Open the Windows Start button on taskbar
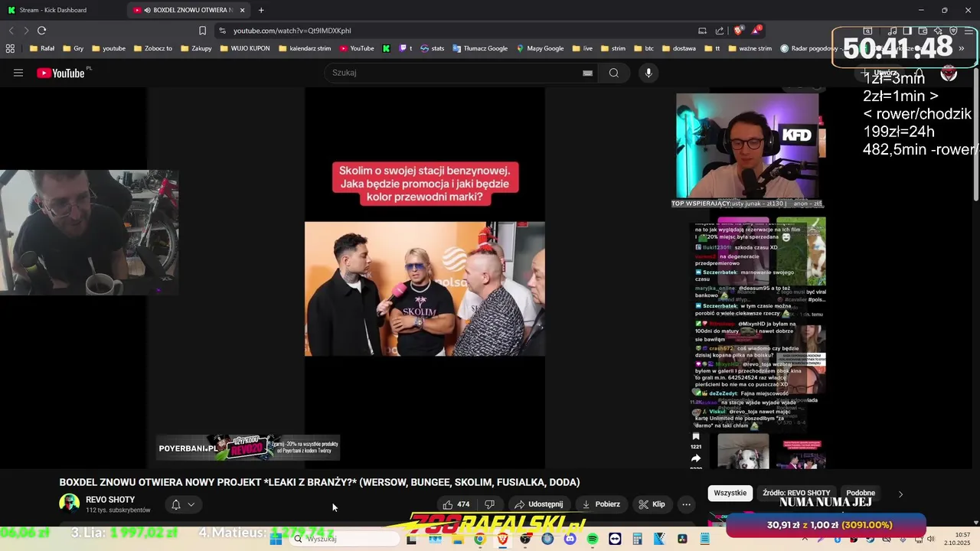 coord(276,539)
